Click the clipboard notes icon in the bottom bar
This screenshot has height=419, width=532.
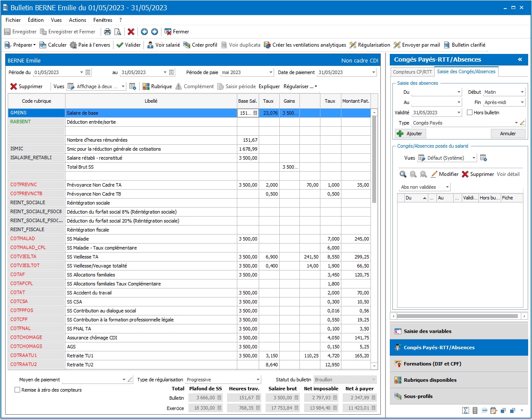[x=494, y=410]
